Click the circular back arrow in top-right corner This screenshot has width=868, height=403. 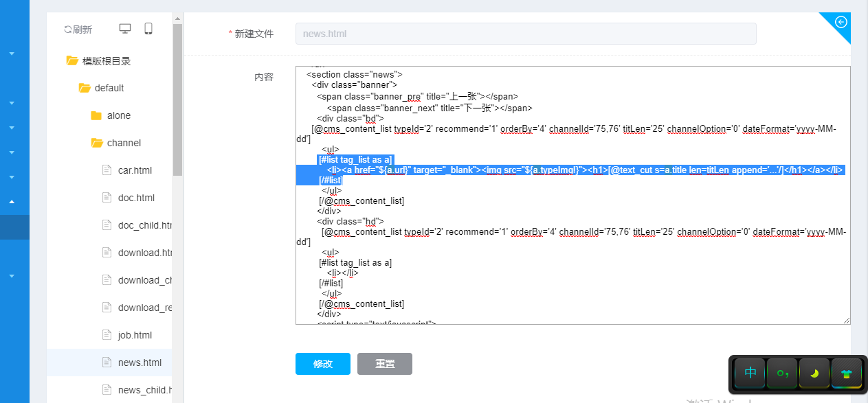point(841,22)
